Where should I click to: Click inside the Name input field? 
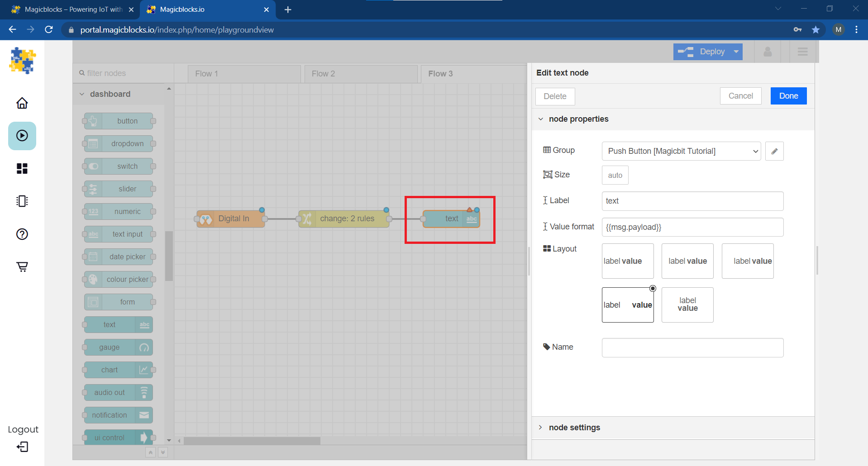(692, 347)
